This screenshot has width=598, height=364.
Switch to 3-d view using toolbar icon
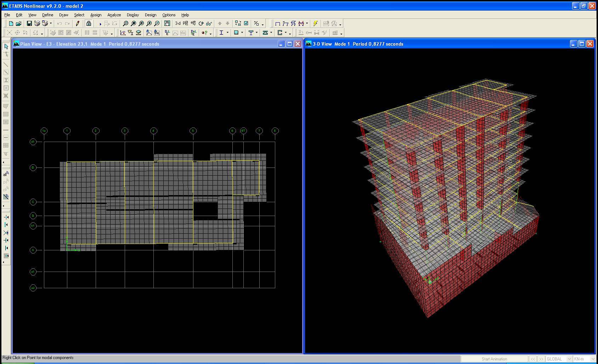pos(177,24)
